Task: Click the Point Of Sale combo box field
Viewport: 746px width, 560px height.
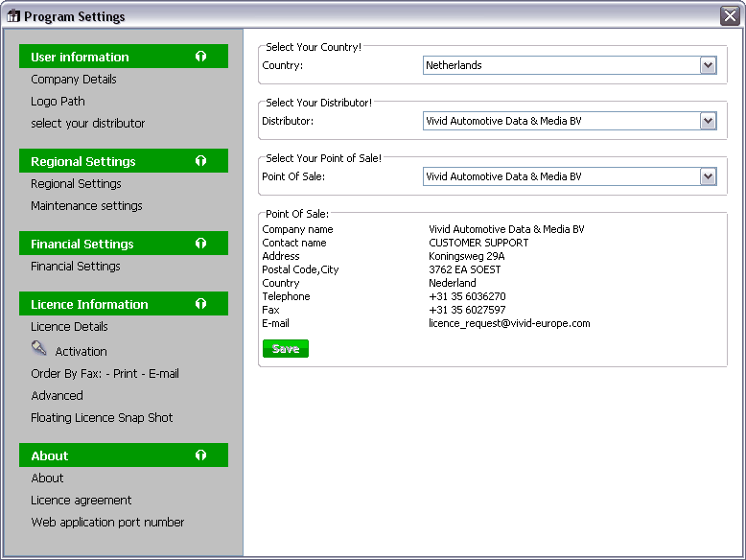Action: [570, 176]
